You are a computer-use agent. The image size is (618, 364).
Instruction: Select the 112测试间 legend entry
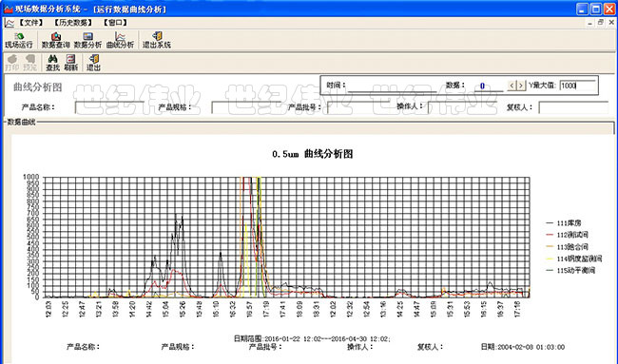tap(567, 235)
